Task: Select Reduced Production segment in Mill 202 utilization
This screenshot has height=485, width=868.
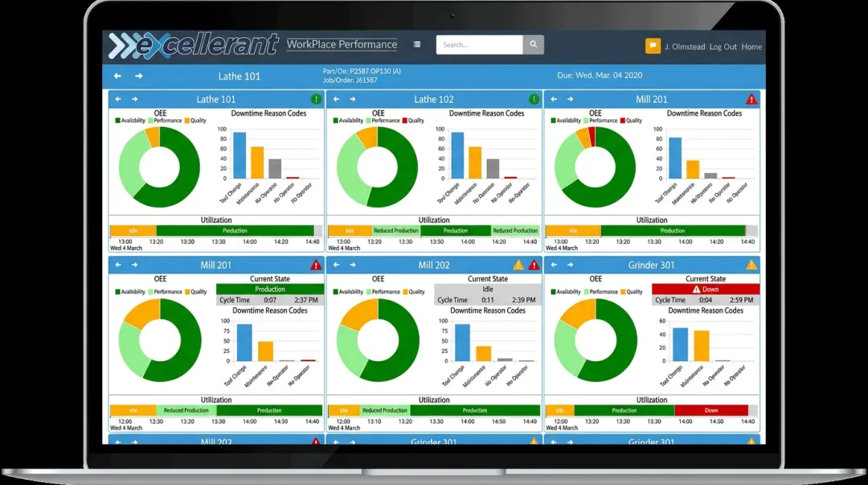Action: (x=385, y=411)
